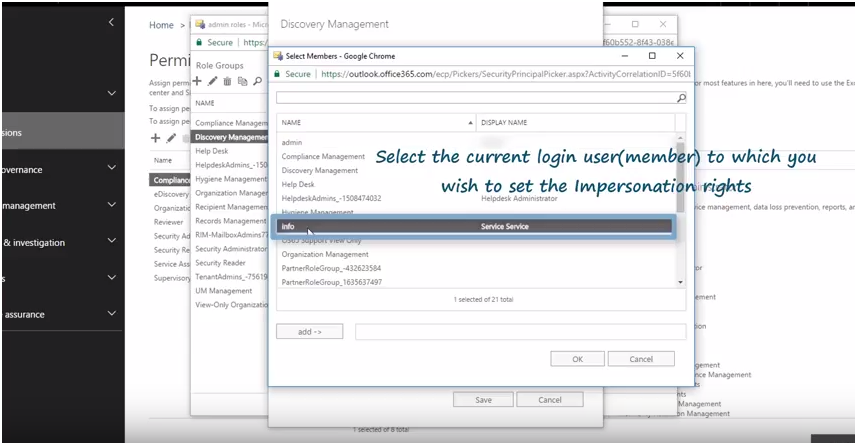Click the lock icon in Select Members address bar

pyautogui.click(x=278, y=74)
